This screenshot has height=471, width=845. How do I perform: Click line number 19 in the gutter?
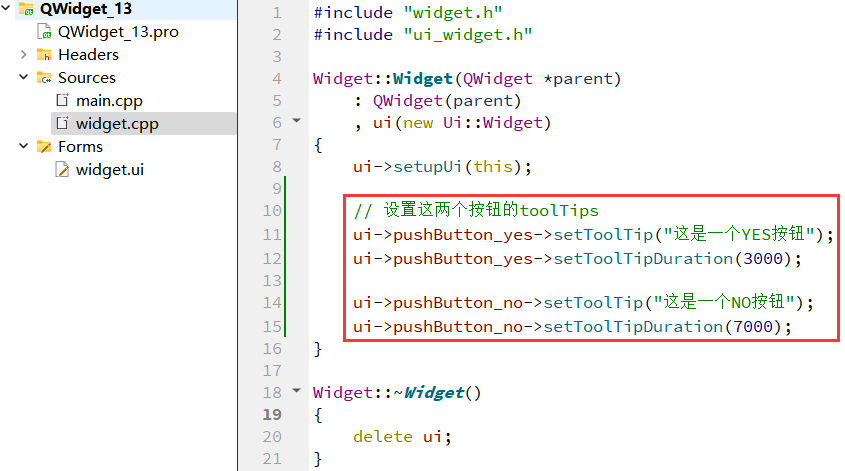272,414
